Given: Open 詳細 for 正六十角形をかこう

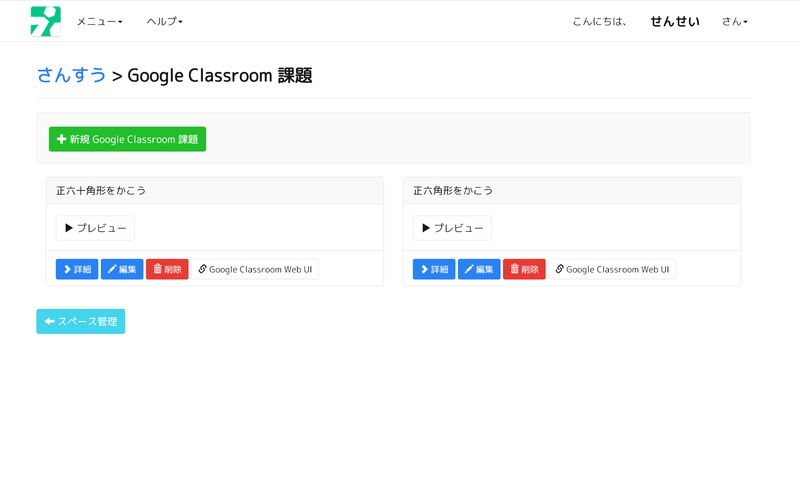Looking at the screenshot, I should pyautogui.click(x=77, y=269).
